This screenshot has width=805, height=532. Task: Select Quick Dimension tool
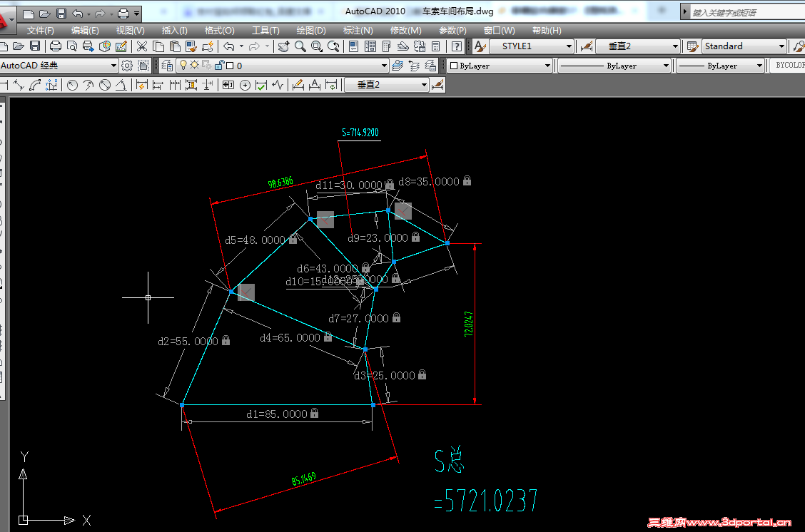pyautogui.click(x=142, y=85)
